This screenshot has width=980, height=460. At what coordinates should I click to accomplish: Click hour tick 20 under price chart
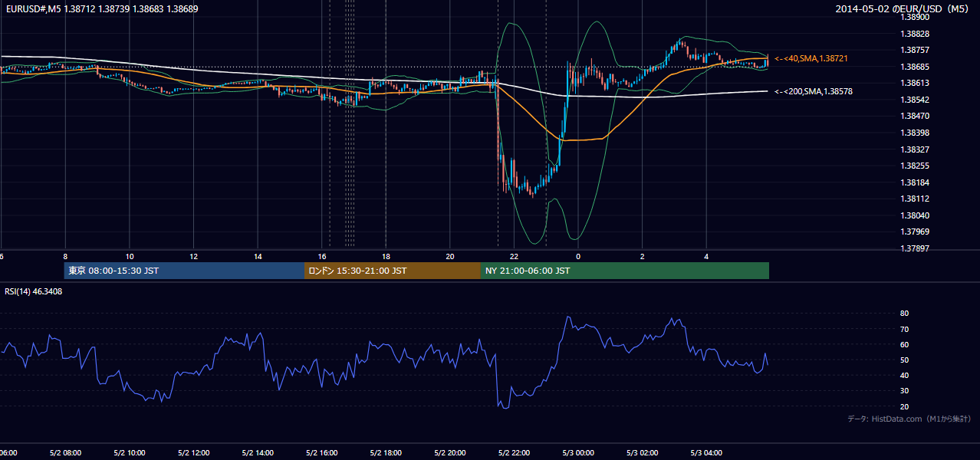pyautogui.click(x=450, y=256)
